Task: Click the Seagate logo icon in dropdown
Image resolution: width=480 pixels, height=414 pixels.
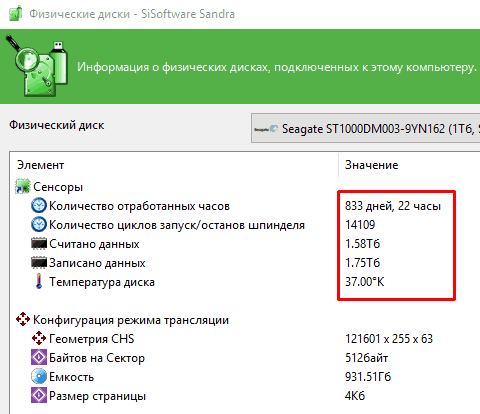Action: point(266,129)
